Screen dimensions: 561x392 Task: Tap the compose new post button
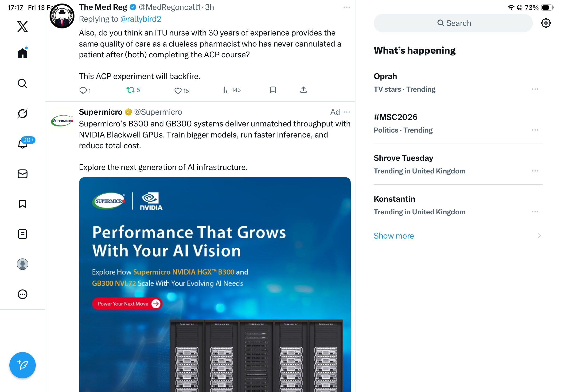[23, 365]
